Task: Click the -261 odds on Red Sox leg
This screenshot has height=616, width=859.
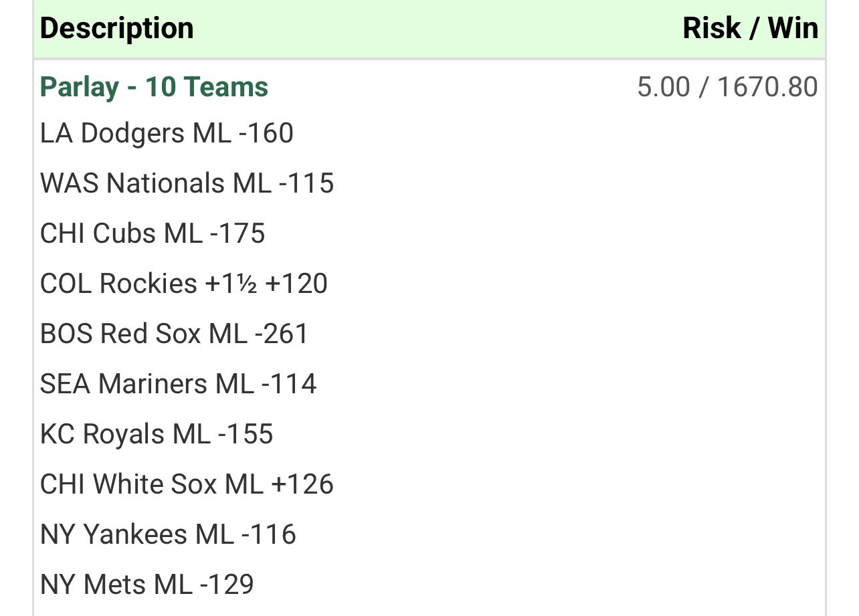Action: pyautogui.click(x=282, y=334)
